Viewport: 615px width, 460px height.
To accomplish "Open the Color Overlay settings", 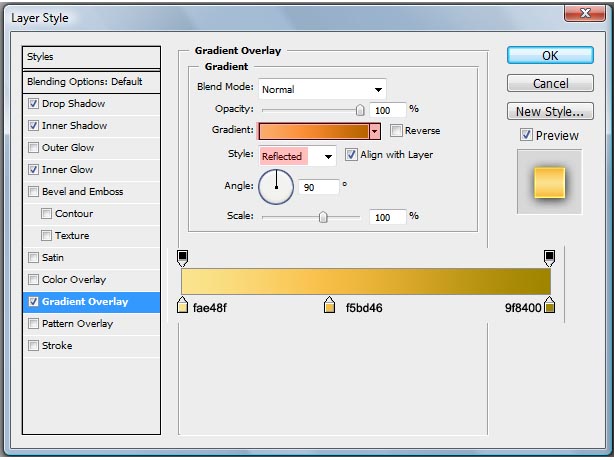I will (74, 280).
